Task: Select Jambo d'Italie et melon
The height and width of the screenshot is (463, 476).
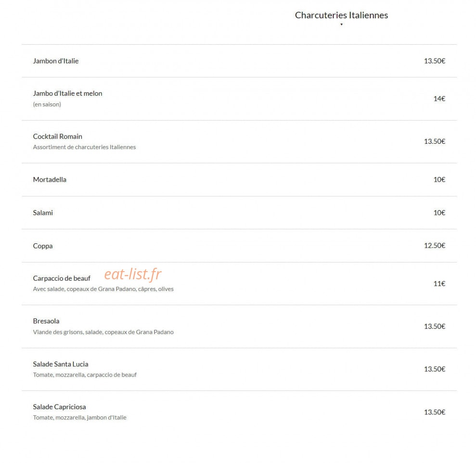Action: tap(67, 93)
